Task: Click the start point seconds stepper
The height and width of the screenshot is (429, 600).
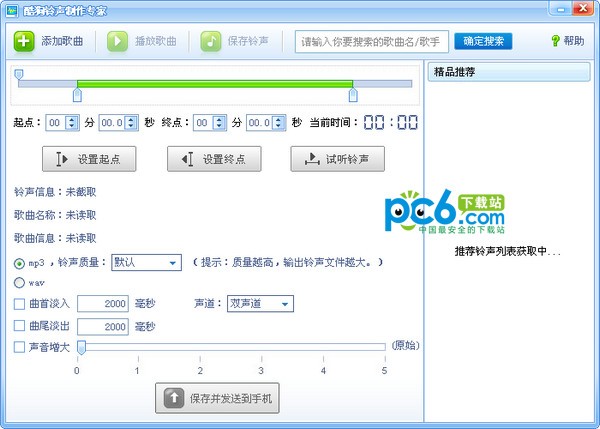Action: point(131,122)
